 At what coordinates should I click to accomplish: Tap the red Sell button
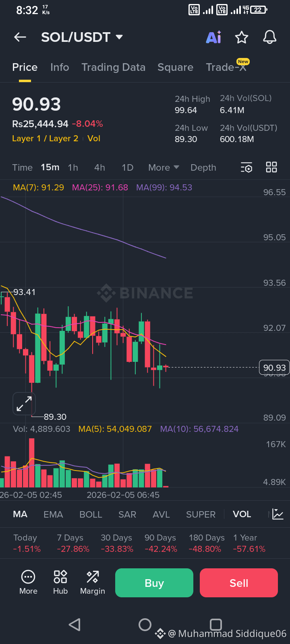click(x=239, y=583)
